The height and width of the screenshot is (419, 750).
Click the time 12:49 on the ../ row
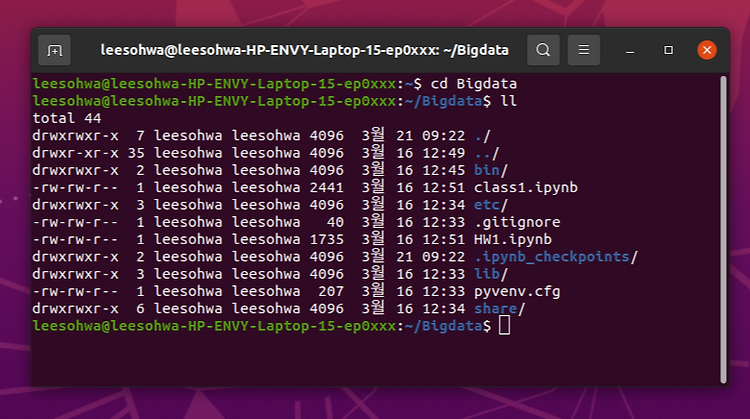443,153
